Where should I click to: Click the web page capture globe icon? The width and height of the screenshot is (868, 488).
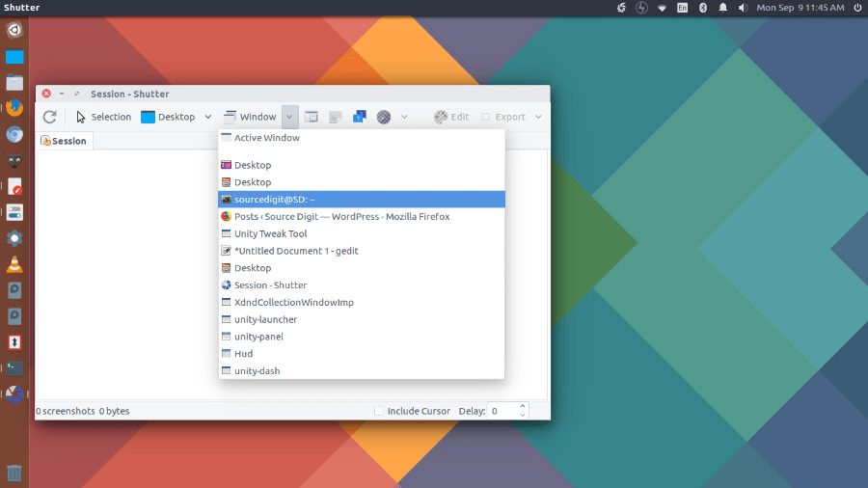[384, 117]
